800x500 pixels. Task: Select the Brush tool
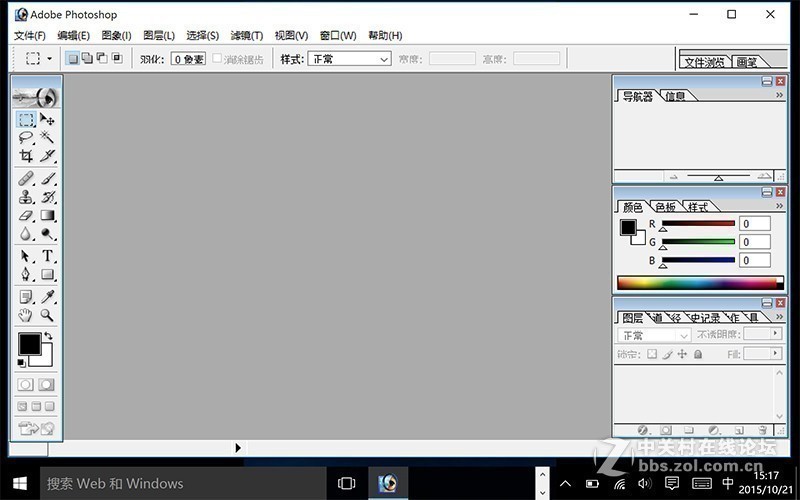coord(47,179)
